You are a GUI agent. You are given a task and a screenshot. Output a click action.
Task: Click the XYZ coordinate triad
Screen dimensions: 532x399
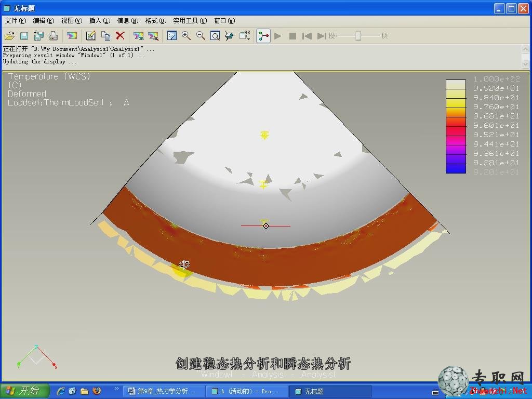coord(37,357)
